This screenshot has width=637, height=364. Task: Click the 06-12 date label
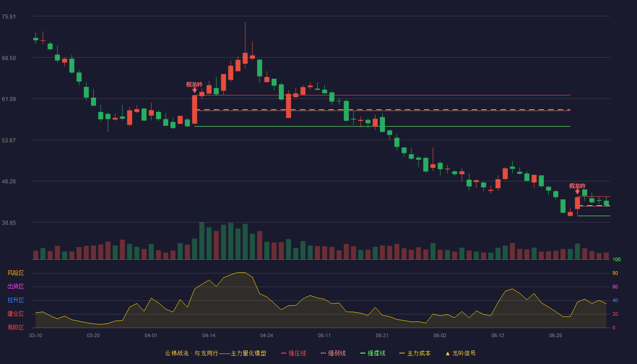[x=498, y=335]
